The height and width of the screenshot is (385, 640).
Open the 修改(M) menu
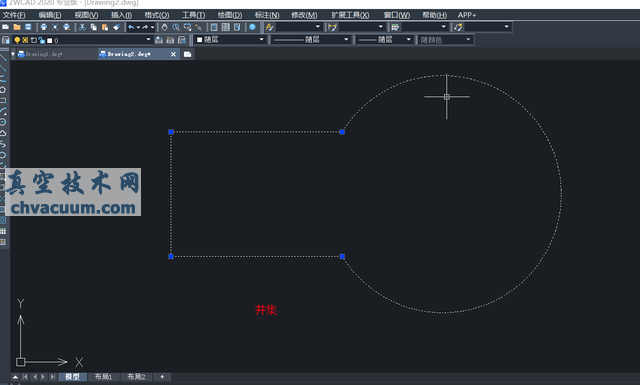pyautogui.click(x=304, y=15)
